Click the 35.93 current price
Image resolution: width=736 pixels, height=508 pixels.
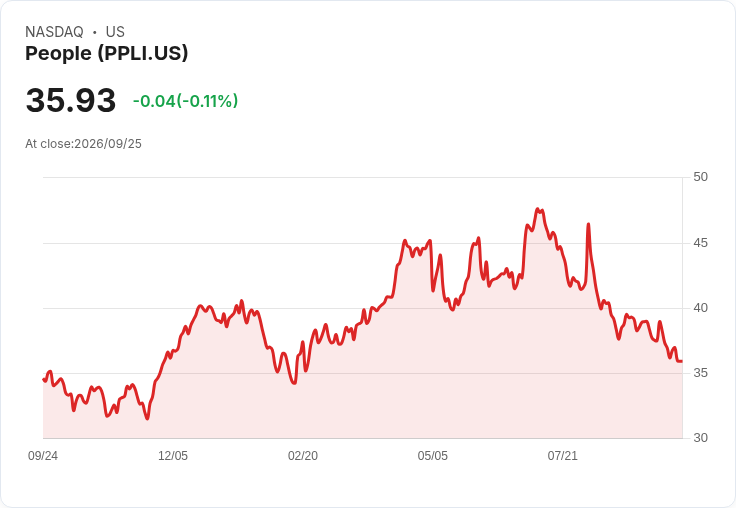71,100
